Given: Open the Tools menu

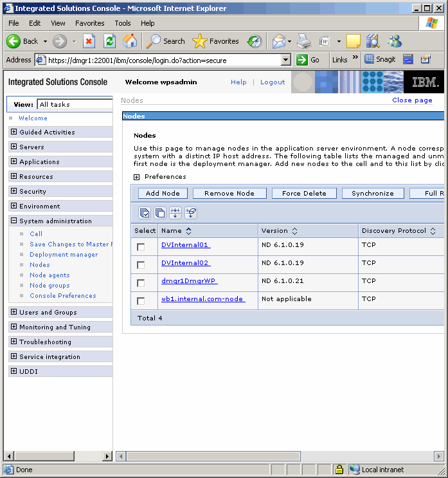Looking at the screenshot, I should (x=122, y=23).
